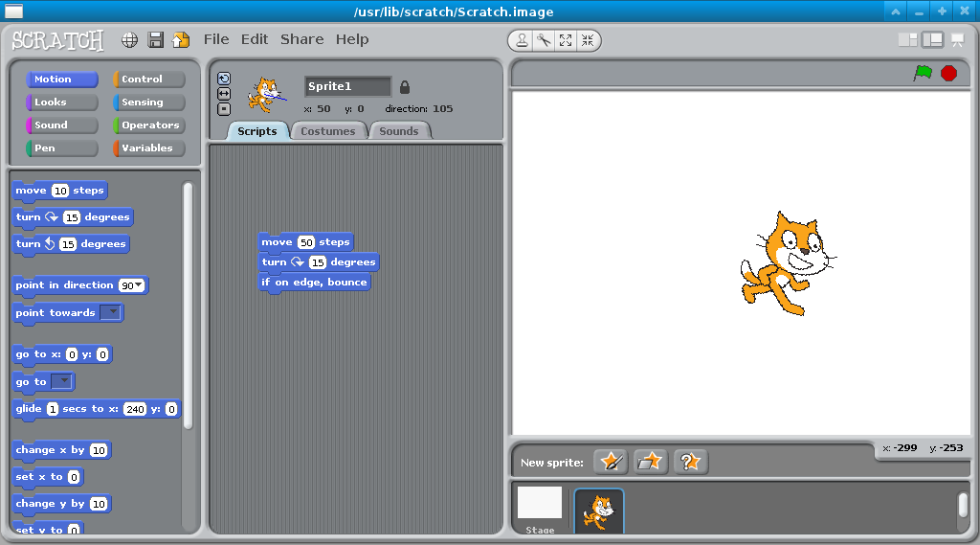Switch to full stage view mode
The width and height of the screenshot is (980, 545).
tap(932, 40)
